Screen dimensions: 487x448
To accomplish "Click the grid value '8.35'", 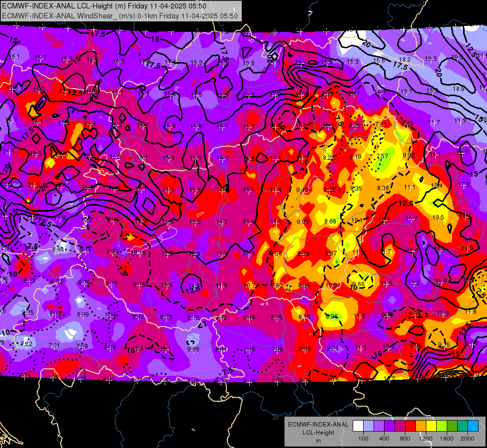I will 356,188.
